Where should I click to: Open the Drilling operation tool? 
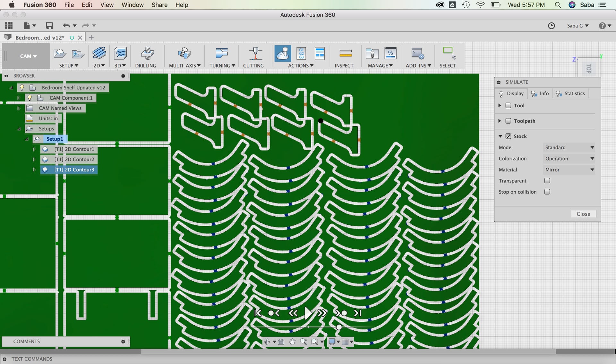(x=147, y=54)
